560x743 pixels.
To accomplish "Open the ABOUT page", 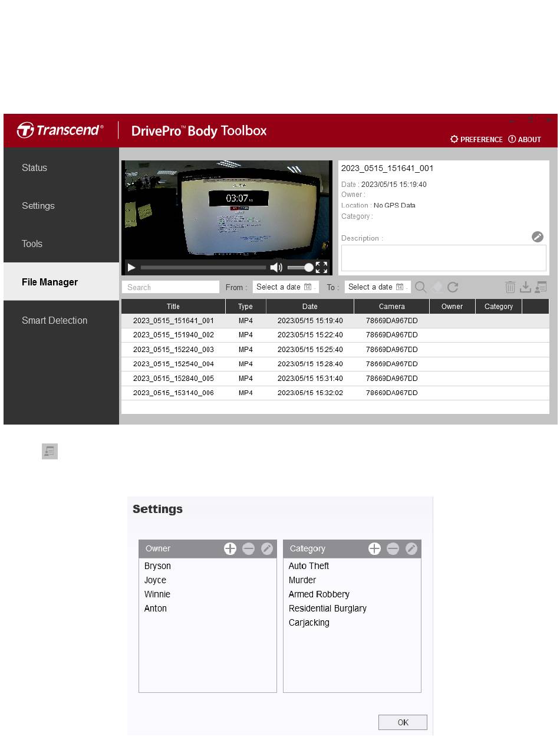I will click(x=525, y=140).
